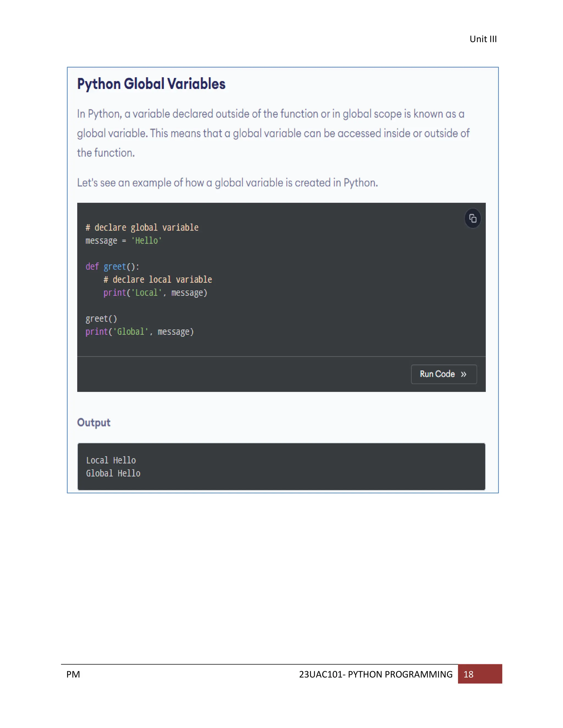Click the 'def greet():' code line
Image resolution: width=563 pixels, height=728 pixels.
(112, 267)
